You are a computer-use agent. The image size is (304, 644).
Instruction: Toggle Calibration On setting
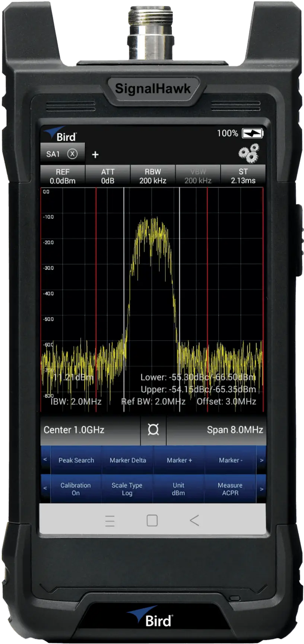point(76,489)
